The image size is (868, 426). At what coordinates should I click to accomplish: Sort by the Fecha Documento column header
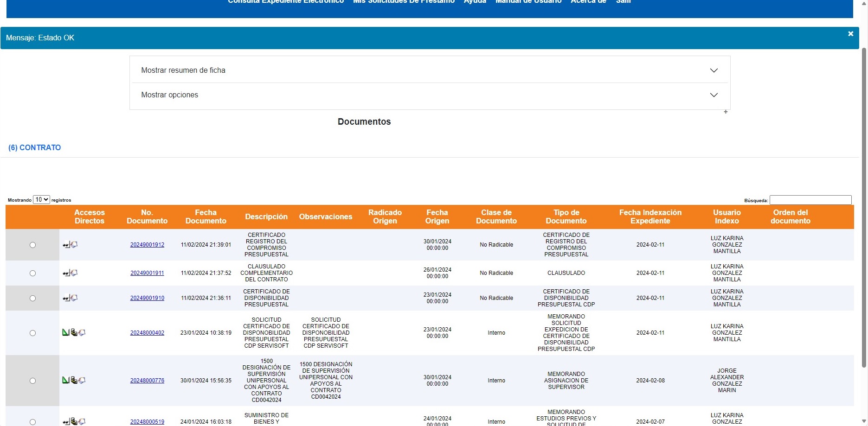coord(206,217)
